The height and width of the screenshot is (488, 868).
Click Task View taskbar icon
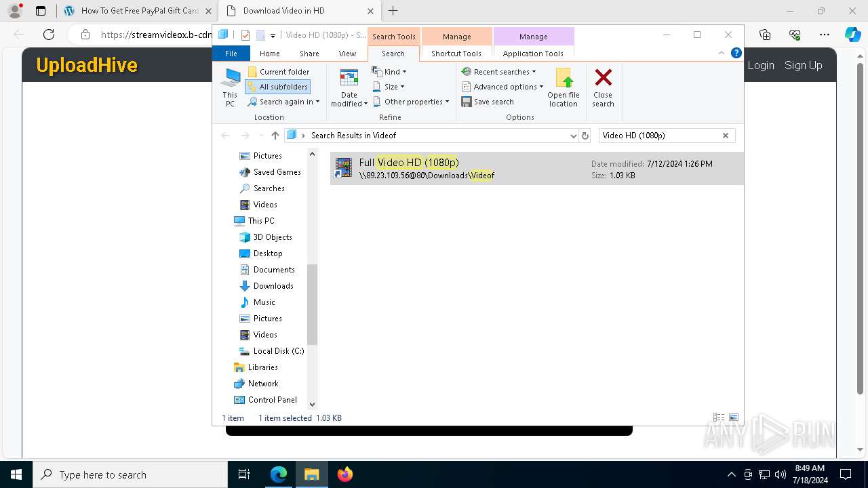[244, 474]
